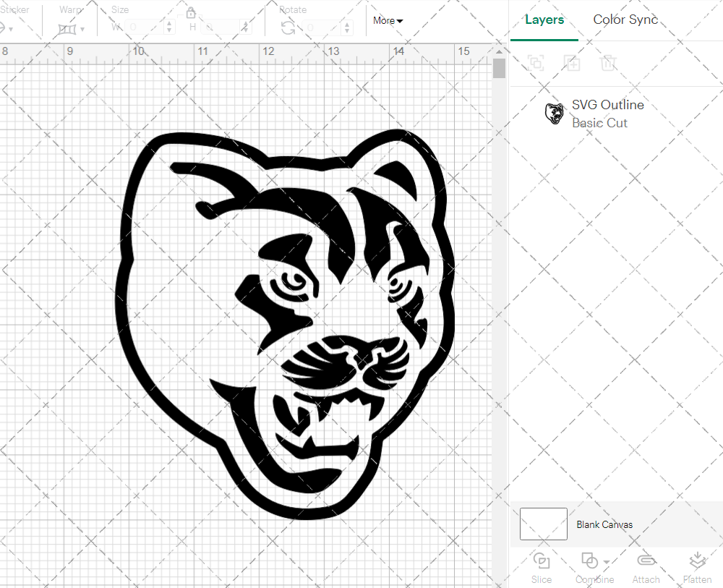This screenshot has width=723, height=588.
Task: Click the canvas vertical scrollbar
Action: (499, 67)
